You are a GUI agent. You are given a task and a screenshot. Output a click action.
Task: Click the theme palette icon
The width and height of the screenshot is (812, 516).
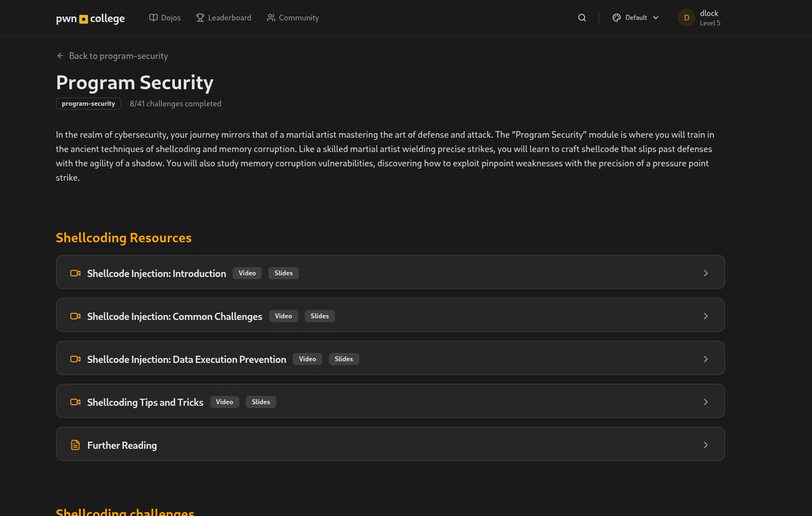(x=616, y=18)
